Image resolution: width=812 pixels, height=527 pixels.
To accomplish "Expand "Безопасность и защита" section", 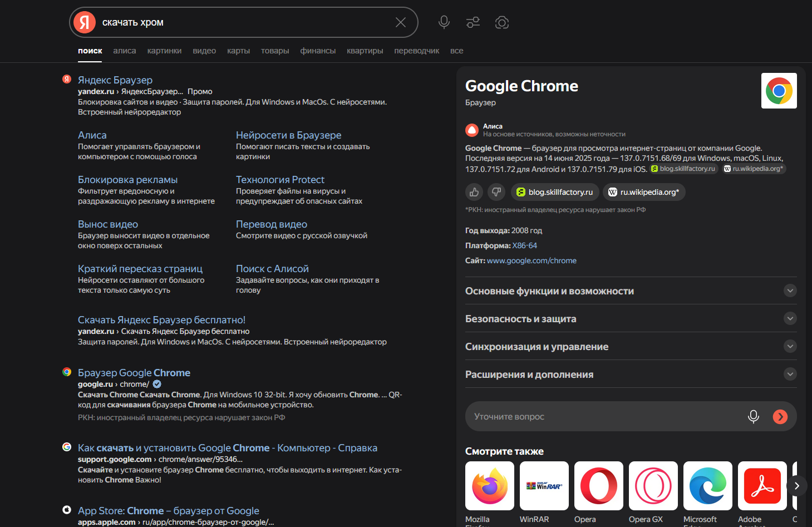I will point(631,318).
